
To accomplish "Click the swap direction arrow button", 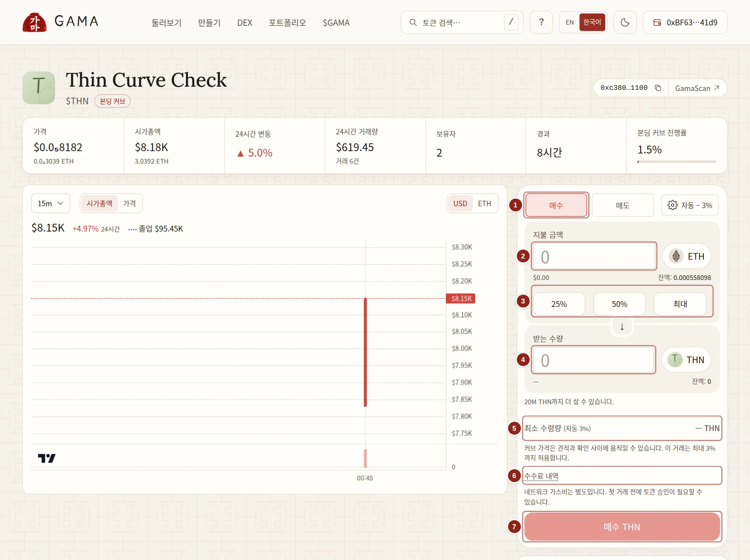I will [x=622, y=326].
